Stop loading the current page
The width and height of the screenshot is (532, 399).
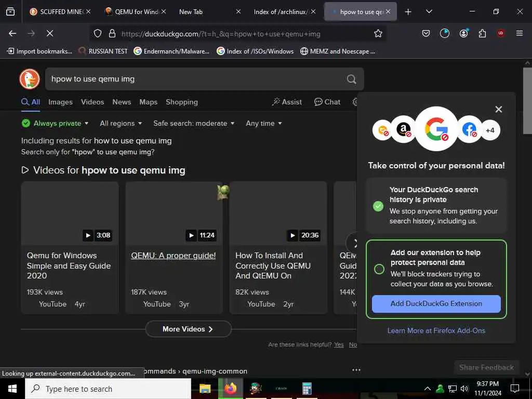(x=49, y=33)
